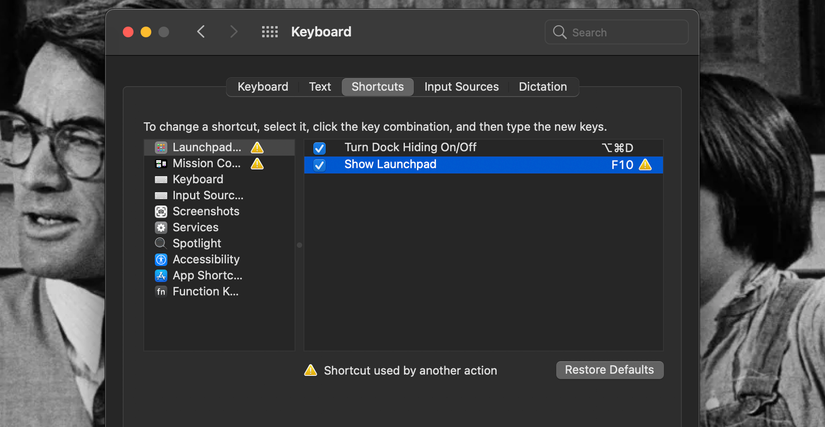The width and height of the screenshot is (825, 427).
Task: Click the magnifier icon in Search field
Action: point(559,32)
